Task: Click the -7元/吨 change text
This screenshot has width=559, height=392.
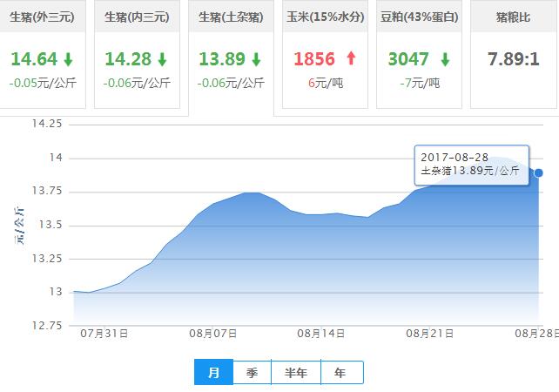Action: tap(420, 83)
